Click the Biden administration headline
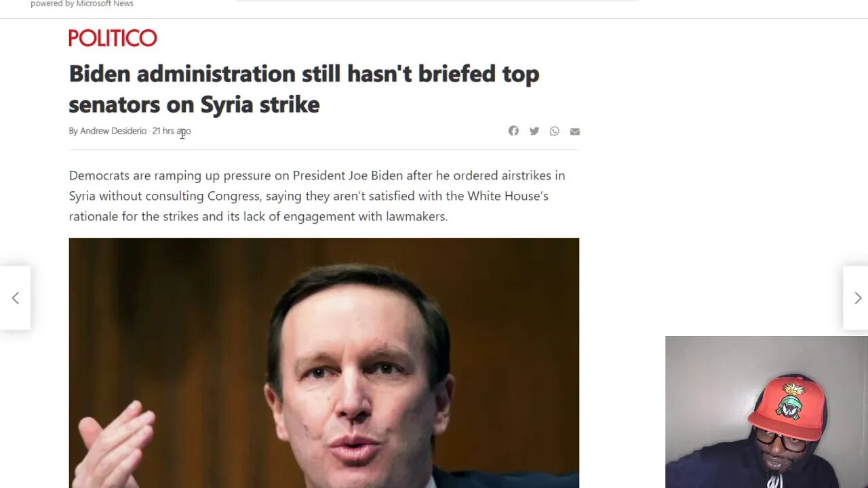This screenshot has width=868, height=488. pos(304,89)
